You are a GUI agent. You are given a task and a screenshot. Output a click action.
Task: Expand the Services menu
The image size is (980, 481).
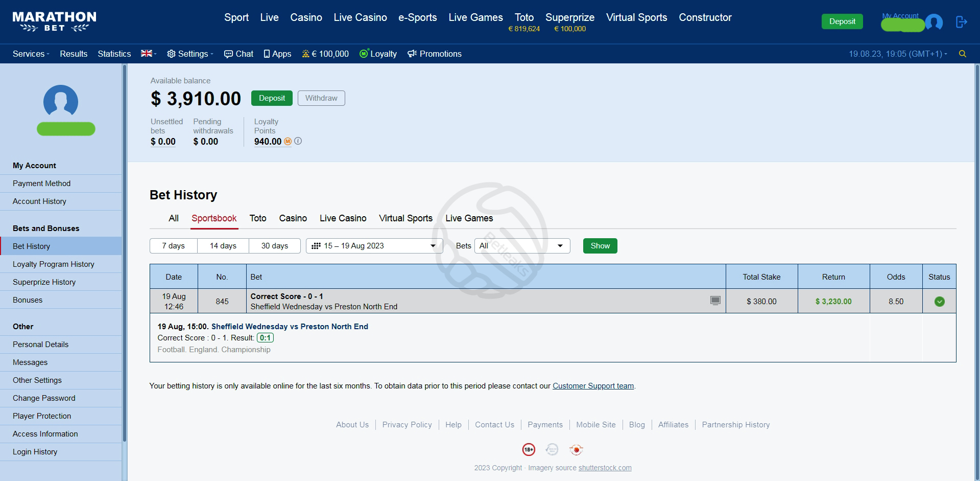pyautogui.click(x=31, y=54)
